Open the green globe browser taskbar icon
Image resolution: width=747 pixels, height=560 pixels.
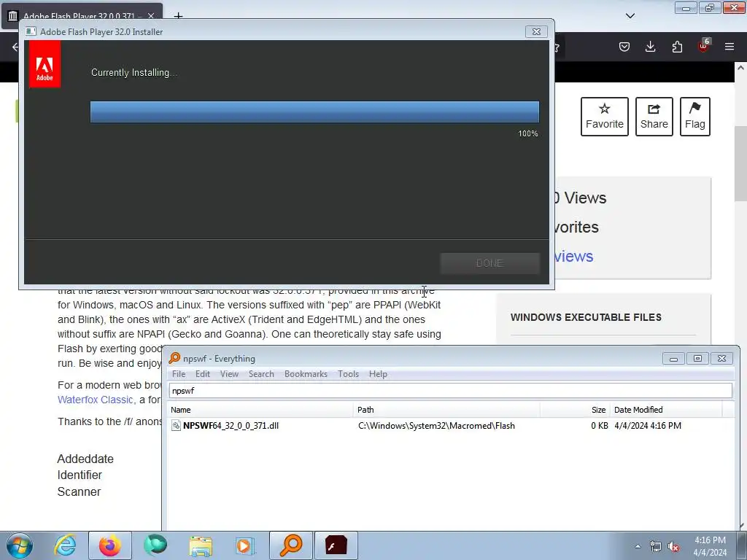(x=155, y=545)
